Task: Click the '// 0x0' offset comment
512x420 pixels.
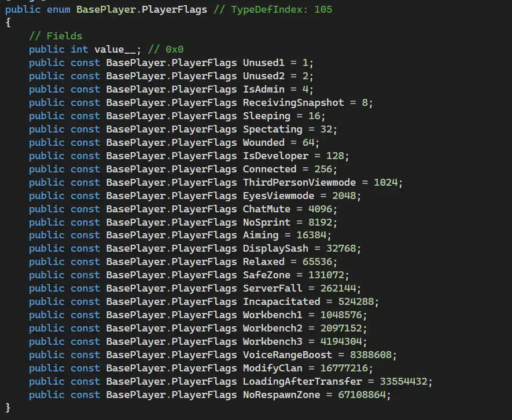Action: point(166,49)
